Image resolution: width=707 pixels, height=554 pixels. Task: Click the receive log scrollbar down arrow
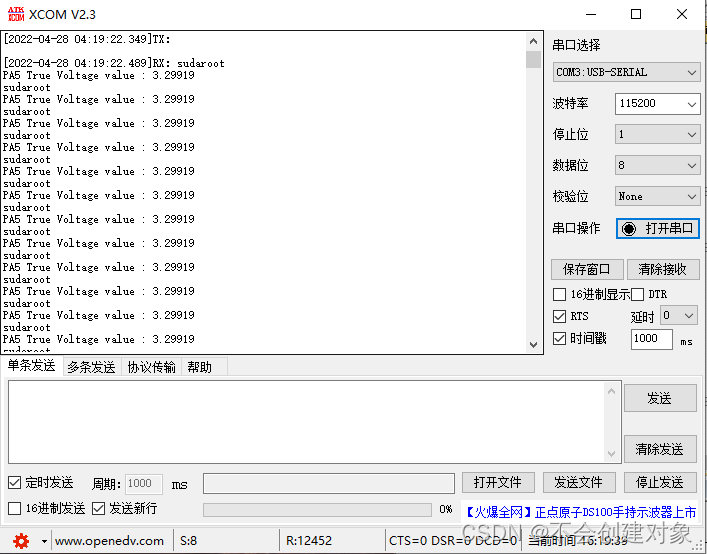point(533,345)
